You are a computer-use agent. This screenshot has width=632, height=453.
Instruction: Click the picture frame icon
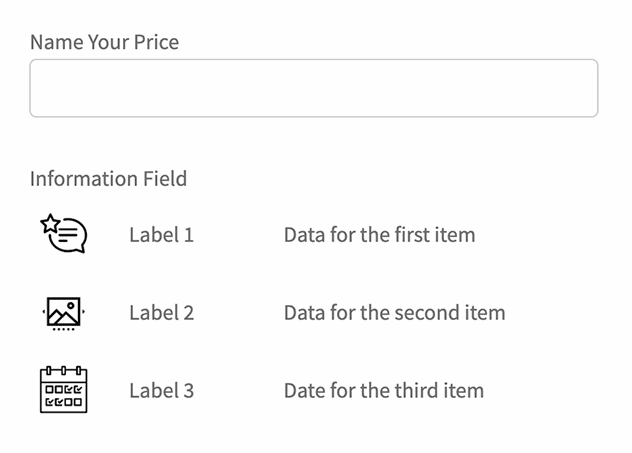(64, 311)
